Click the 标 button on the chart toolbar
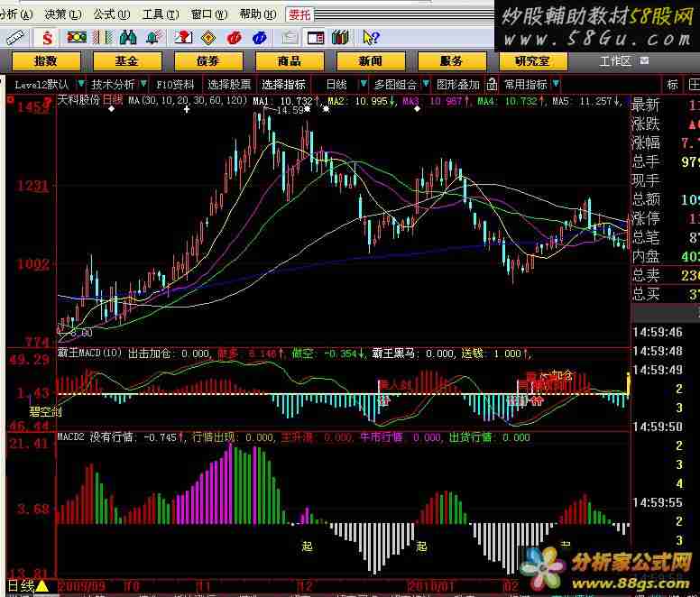This screenshot has height=597, width=700. tap(672, 85)
